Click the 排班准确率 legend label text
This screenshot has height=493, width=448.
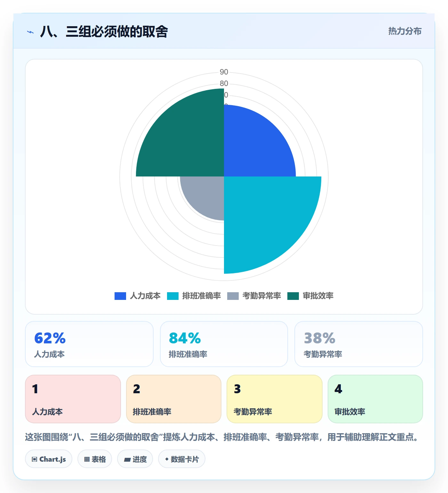tap(202, 296)
